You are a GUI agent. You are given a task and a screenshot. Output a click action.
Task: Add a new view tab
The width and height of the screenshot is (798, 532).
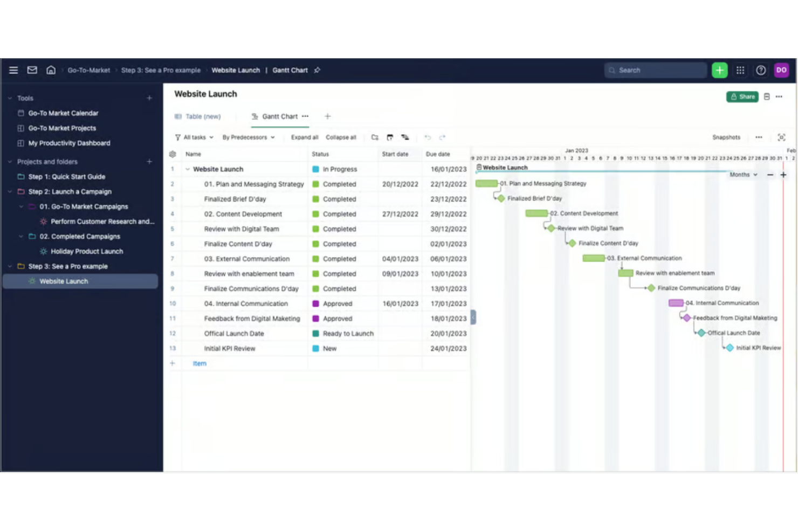327,116
